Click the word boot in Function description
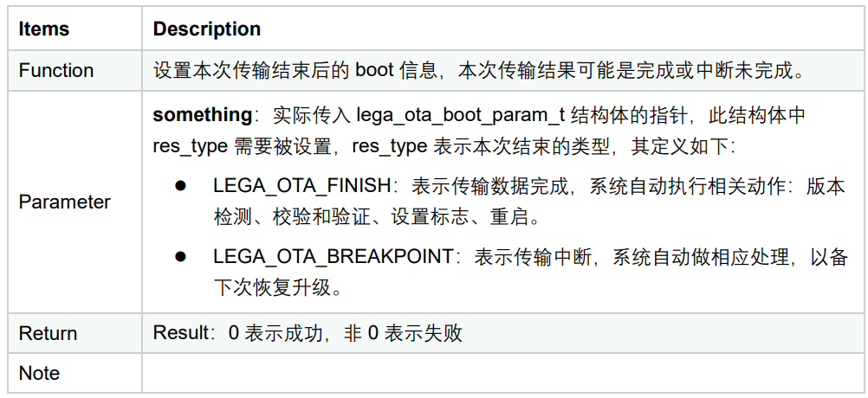The height and width of the screenshot is (398, 868). 374,71
